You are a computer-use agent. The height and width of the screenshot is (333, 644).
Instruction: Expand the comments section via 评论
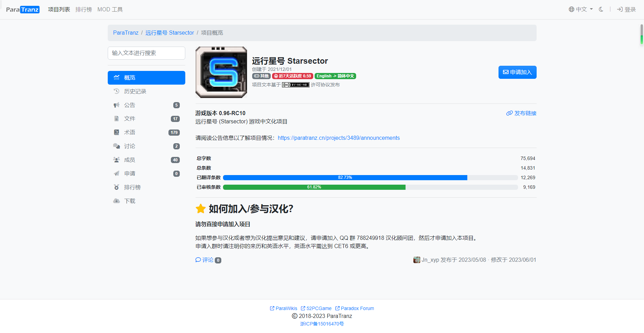coord(205,260)
